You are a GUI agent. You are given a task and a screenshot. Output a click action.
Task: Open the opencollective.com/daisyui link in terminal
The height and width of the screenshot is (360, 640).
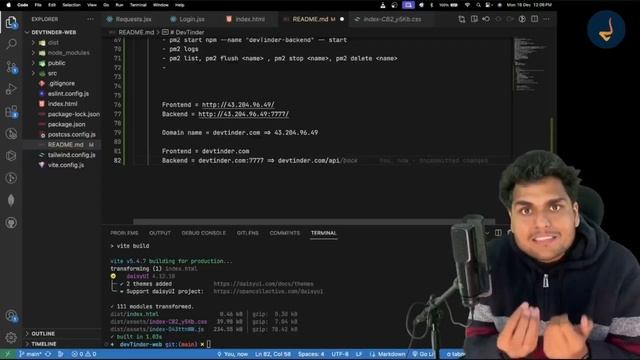[x=268, y=291]
